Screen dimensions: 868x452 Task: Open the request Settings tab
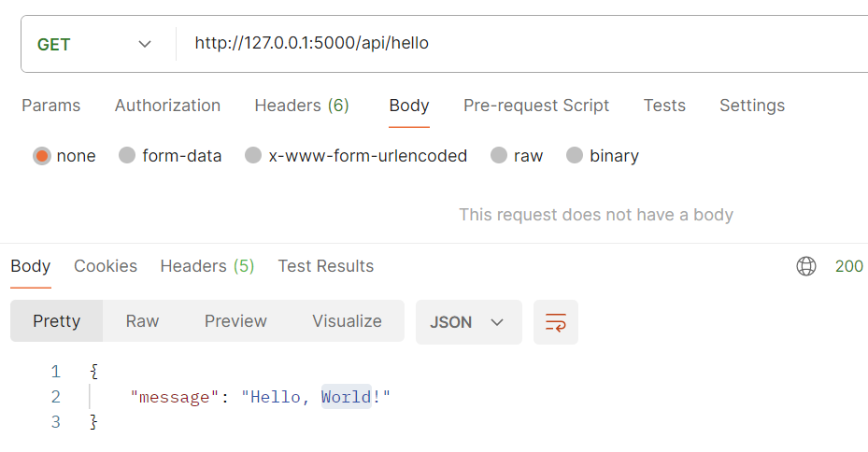[752, 106]
